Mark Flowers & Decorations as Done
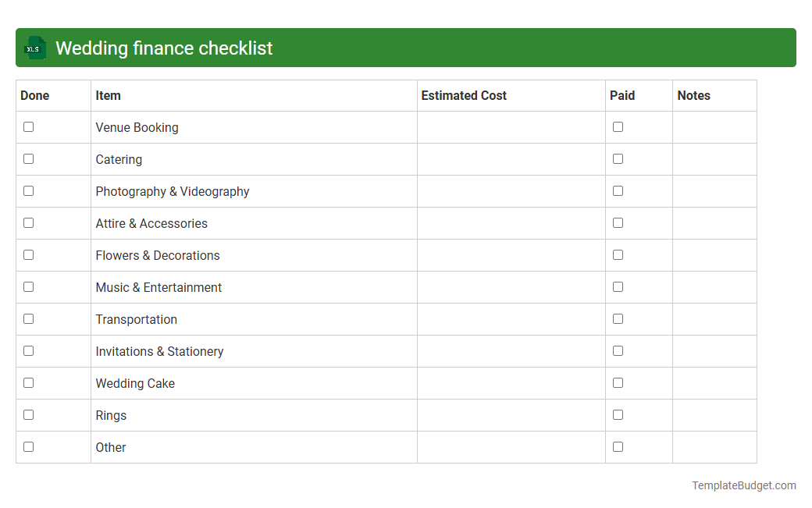The width and height of the screenshot is (812, 508). click(x=28, y=254)
